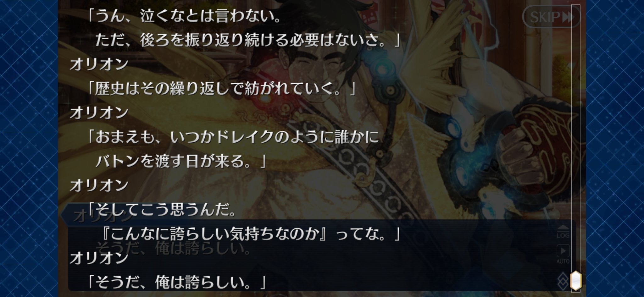Click the オリオン label above そしてこう思うんだ
The height and width of the screenshot is (297, 644).
pos(99,185)
